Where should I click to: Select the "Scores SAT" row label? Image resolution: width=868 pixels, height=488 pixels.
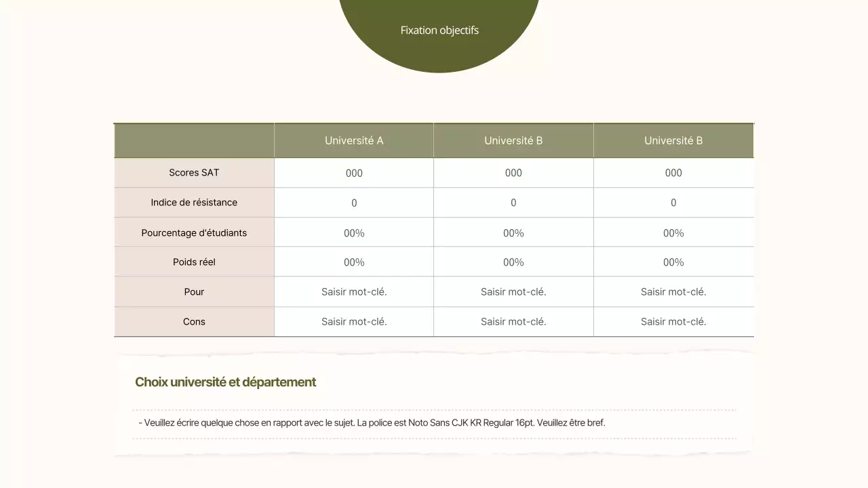[x=194, y=173]
